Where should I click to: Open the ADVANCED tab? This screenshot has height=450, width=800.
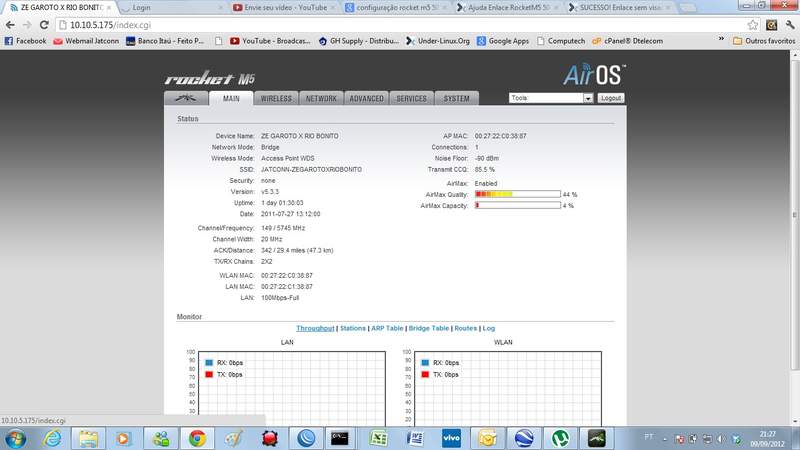pos(366,98)
